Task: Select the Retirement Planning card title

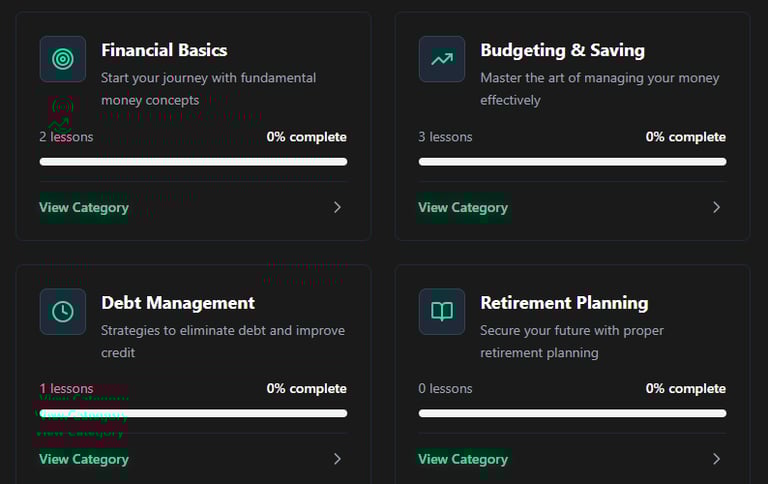Action: pos(564,302)
